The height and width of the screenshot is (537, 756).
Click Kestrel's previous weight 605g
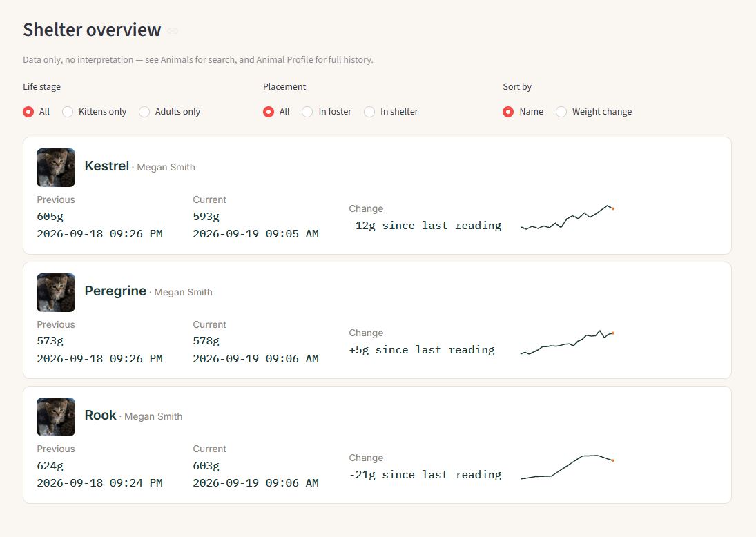[50, 217]
